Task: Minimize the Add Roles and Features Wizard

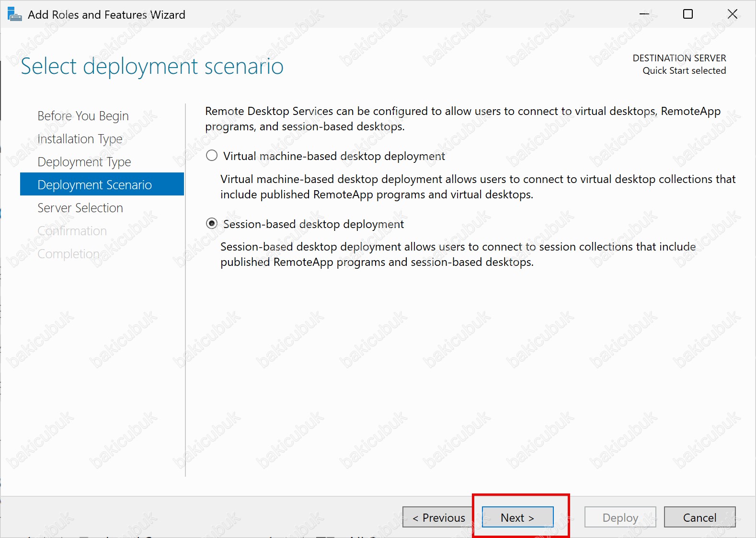Action: tap(644, 14)
